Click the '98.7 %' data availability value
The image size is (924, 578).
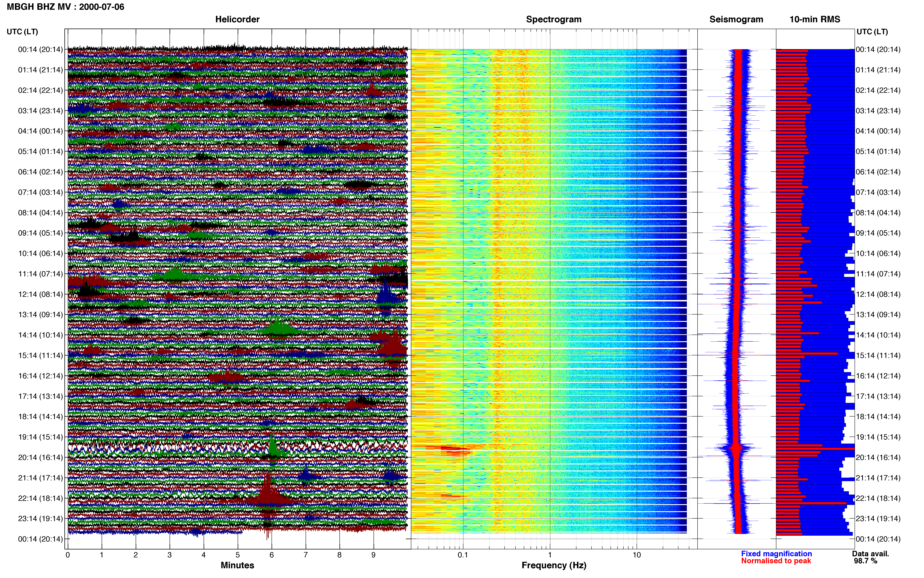[x=865, y=561]
